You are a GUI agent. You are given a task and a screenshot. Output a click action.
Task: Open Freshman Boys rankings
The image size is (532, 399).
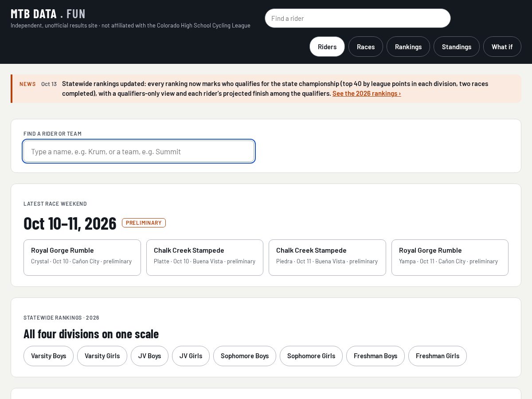coord(376,356)
